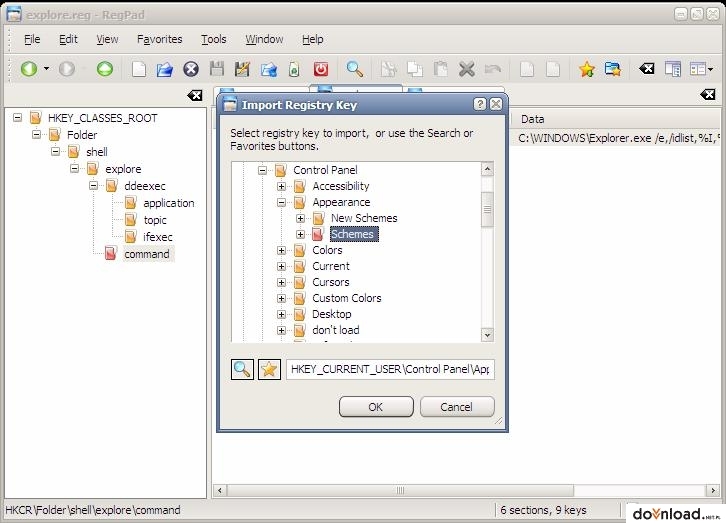Collapse the Appearance node in dialog

click(x=281, y=202)
